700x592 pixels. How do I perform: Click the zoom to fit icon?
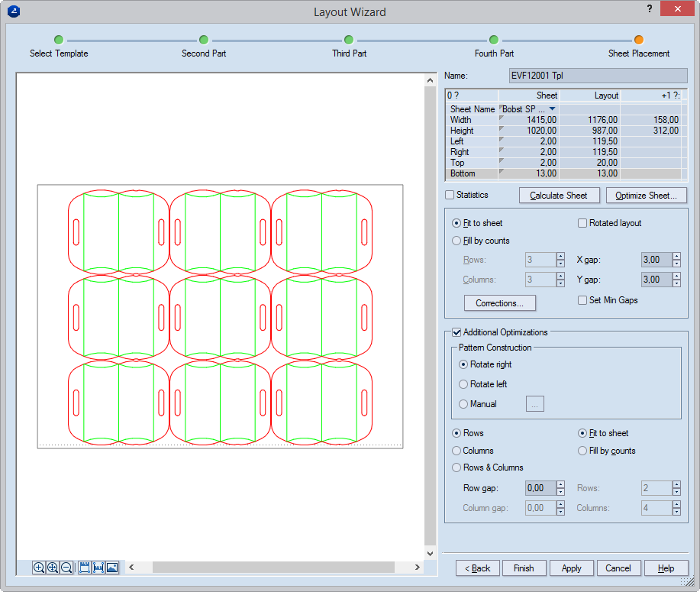(53, 568)
